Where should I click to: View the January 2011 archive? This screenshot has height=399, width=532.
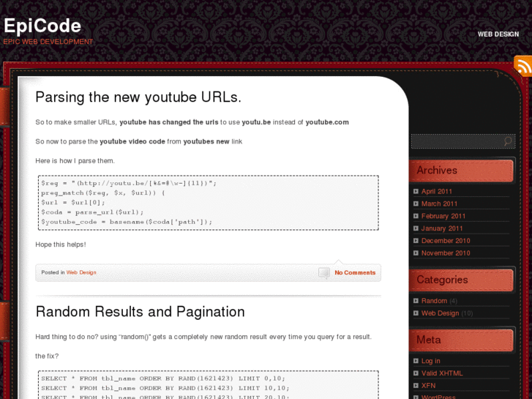[x=442, y=228]
